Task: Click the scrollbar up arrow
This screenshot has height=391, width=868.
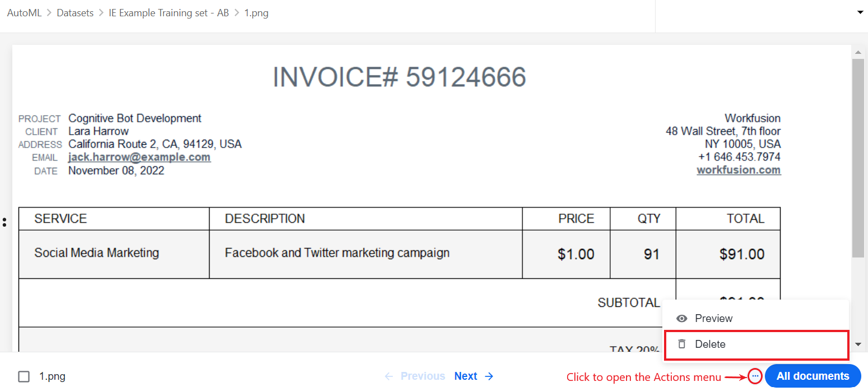Action: pos(858,52)
